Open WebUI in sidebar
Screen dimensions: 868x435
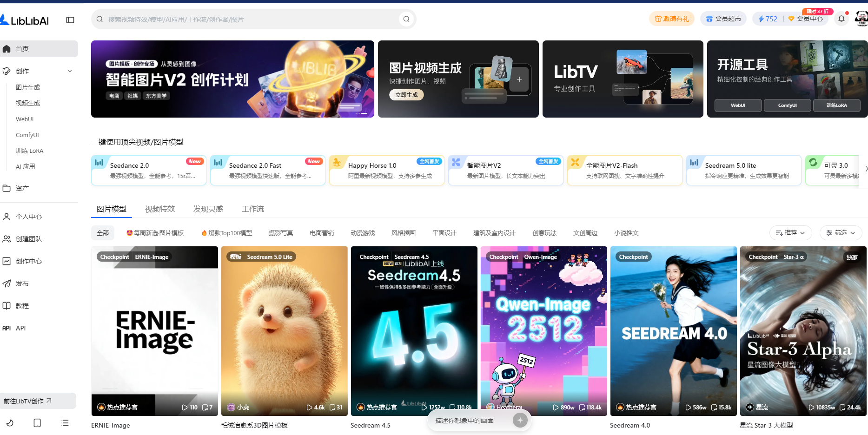[x=25, y=119]
